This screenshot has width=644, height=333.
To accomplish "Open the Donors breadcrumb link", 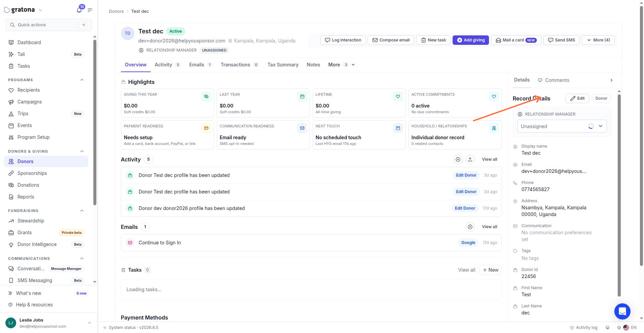I will pos(116,11).
